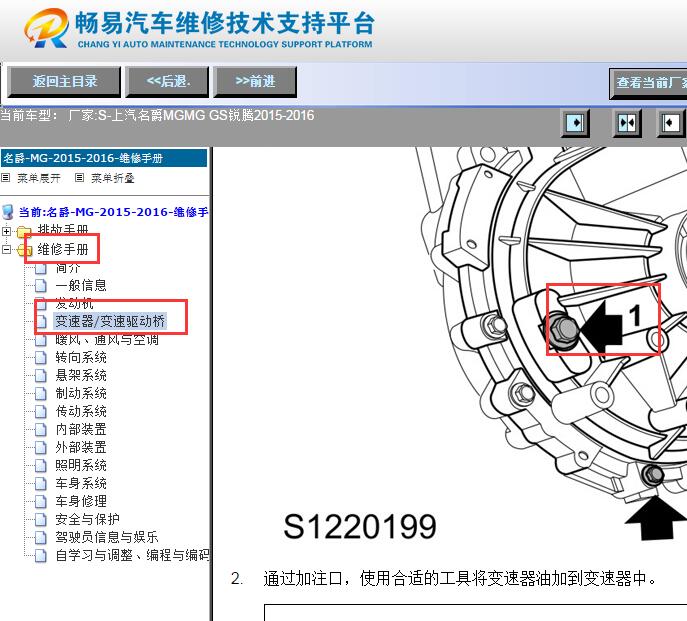Screen dimensions: 687x621
Task: Click the page icon beside 车身修理
Action: pos(40,501)
